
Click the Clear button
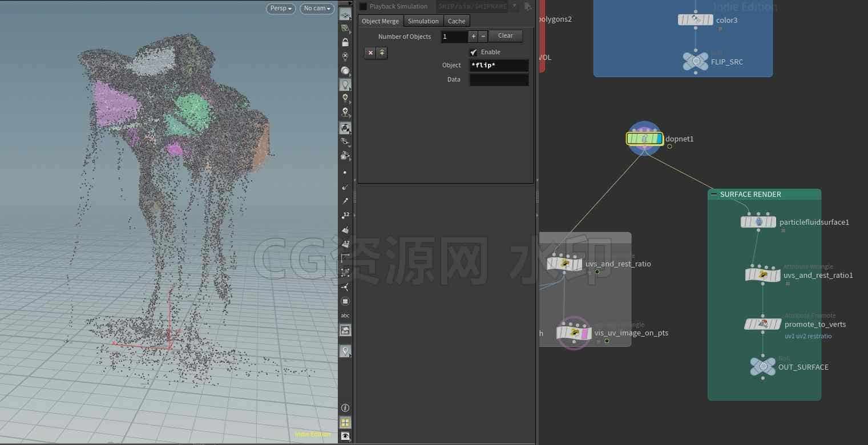(x=506, y=36)
